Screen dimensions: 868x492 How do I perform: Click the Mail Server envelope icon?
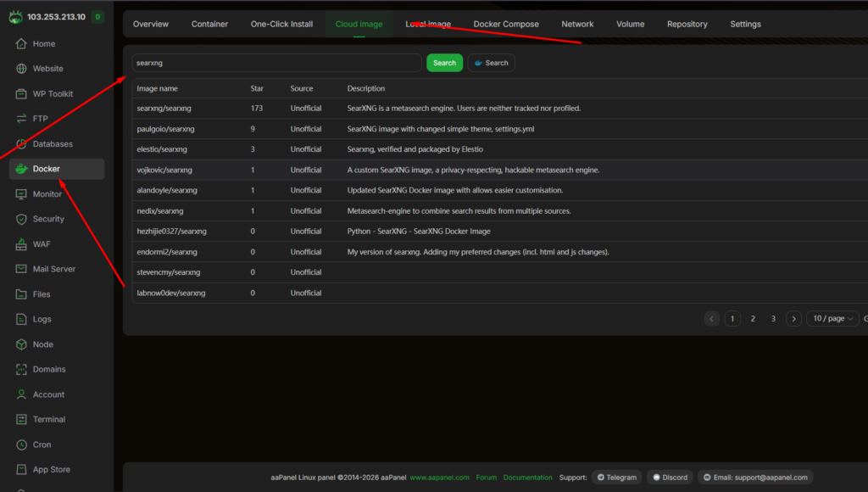coord(21,269)
